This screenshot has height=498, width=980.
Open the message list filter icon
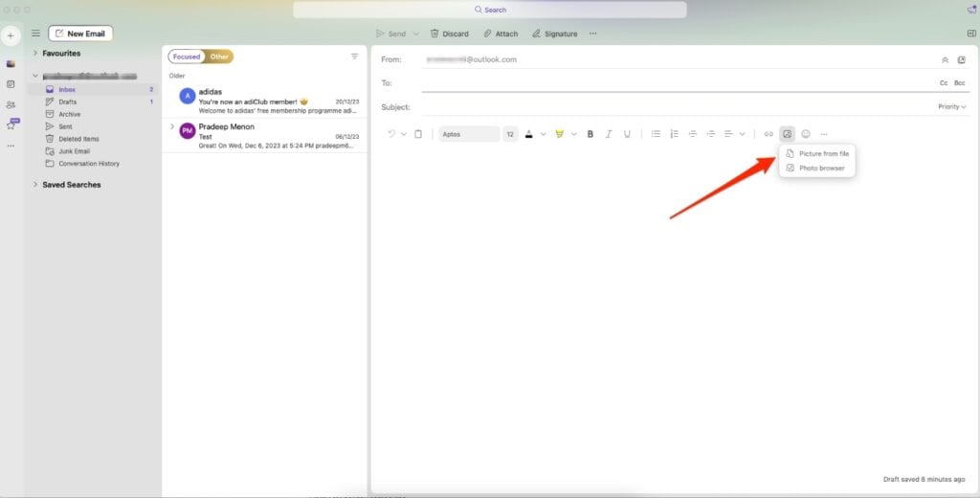[354, 57]
